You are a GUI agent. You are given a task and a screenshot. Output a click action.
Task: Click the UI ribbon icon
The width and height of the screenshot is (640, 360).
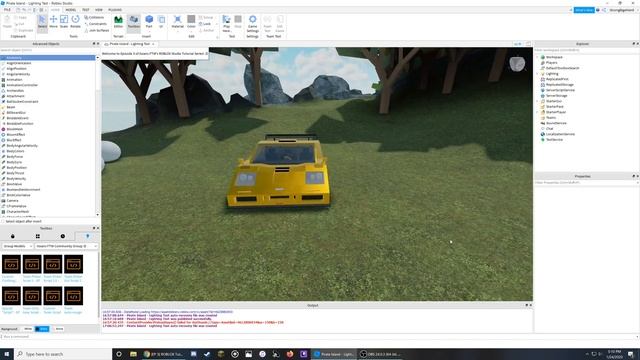point(161,22)
